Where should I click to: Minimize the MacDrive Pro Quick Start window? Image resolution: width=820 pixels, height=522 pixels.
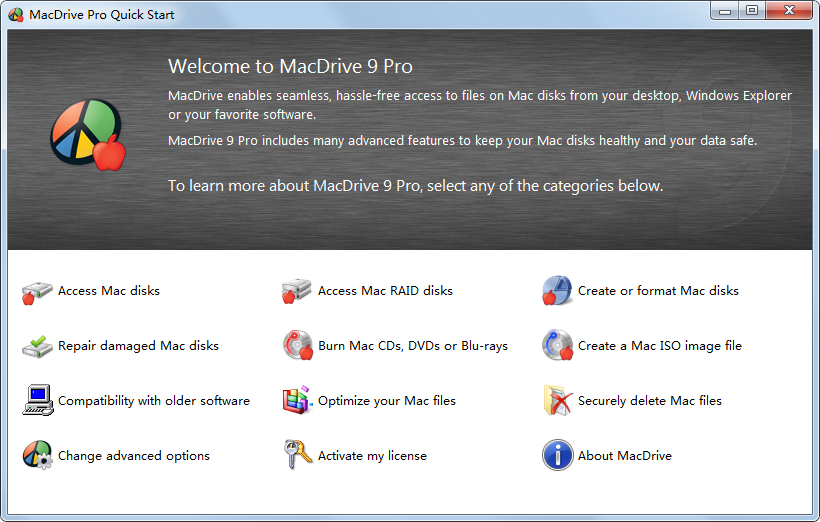pos(724,10)
